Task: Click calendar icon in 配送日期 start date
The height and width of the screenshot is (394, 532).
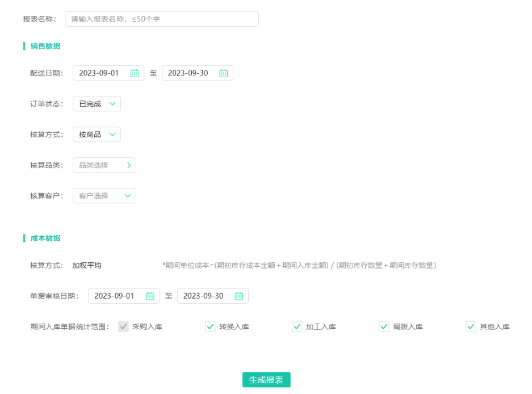Action: tap(135, 73)
